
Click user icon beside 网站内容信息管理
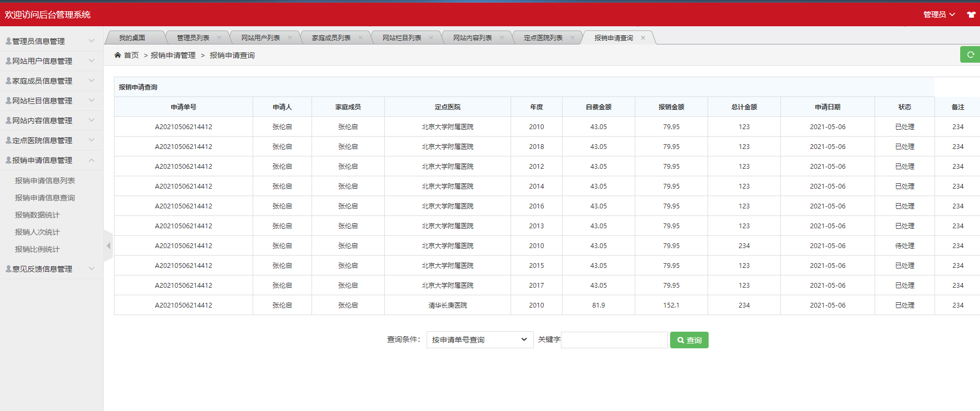point(9,120)
